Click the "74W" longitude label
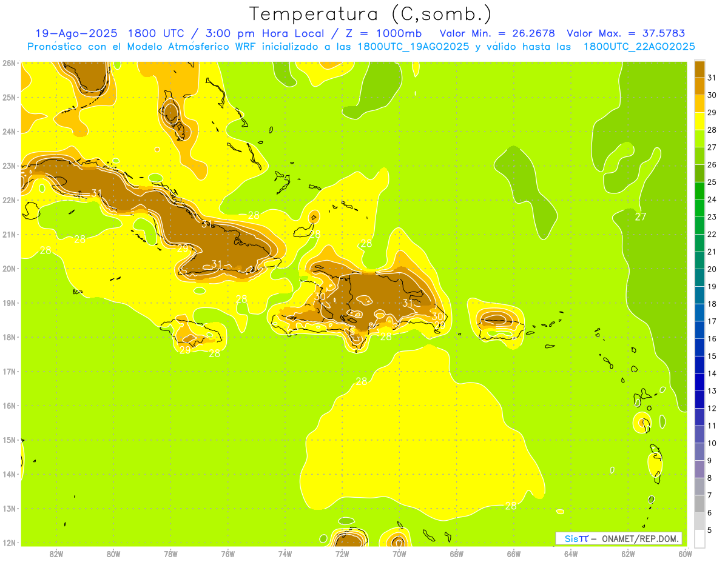 [285, 554]
